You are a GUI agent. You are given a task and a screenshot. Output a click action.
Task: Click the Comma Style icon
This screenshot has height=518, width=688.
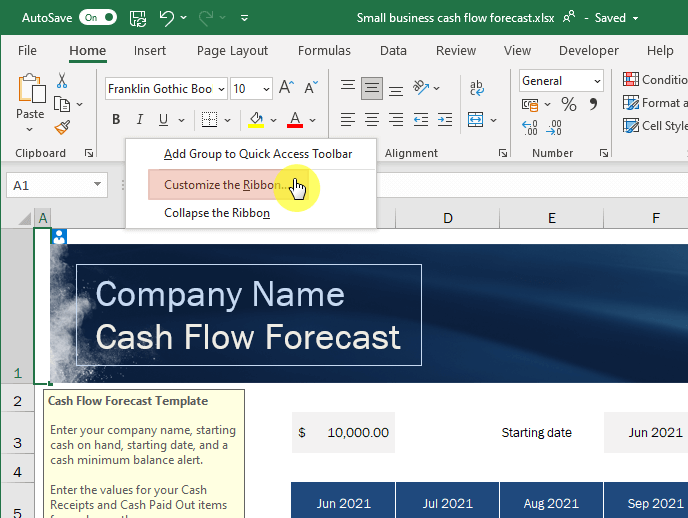tap(593, 104)
